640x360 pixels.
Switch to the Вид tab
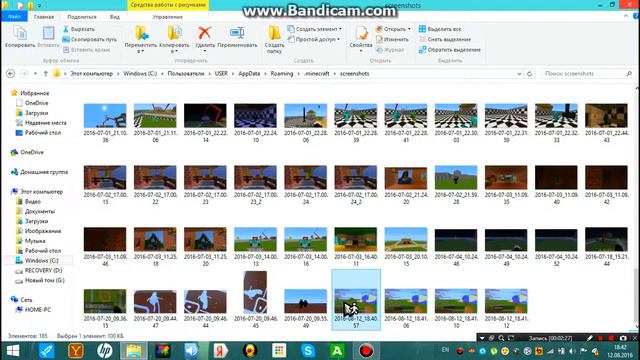(115, 17)
